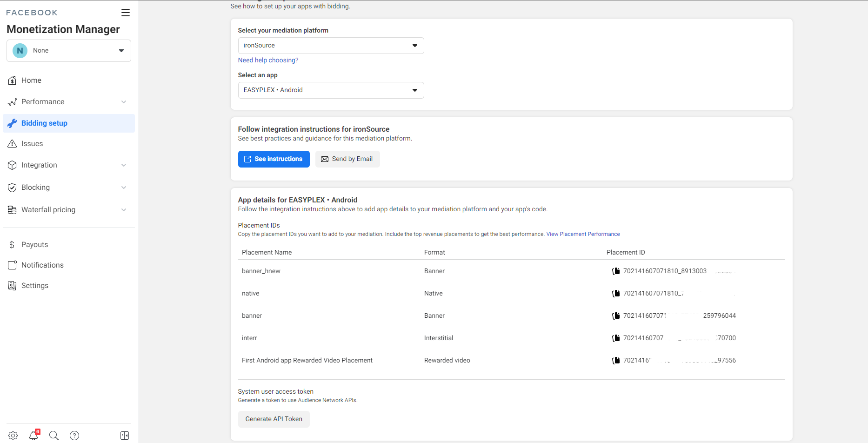
Task: Toggle the sidebar collapse panel icon
Action: (125, 436)
